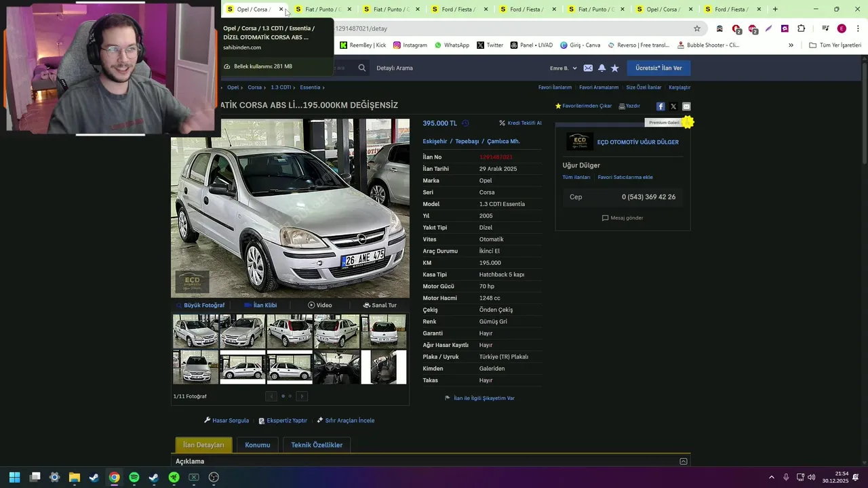This screenshot has width=868, height=488.
Task: Go to previous thumbnail page arrow
Action: coord(271,396)
